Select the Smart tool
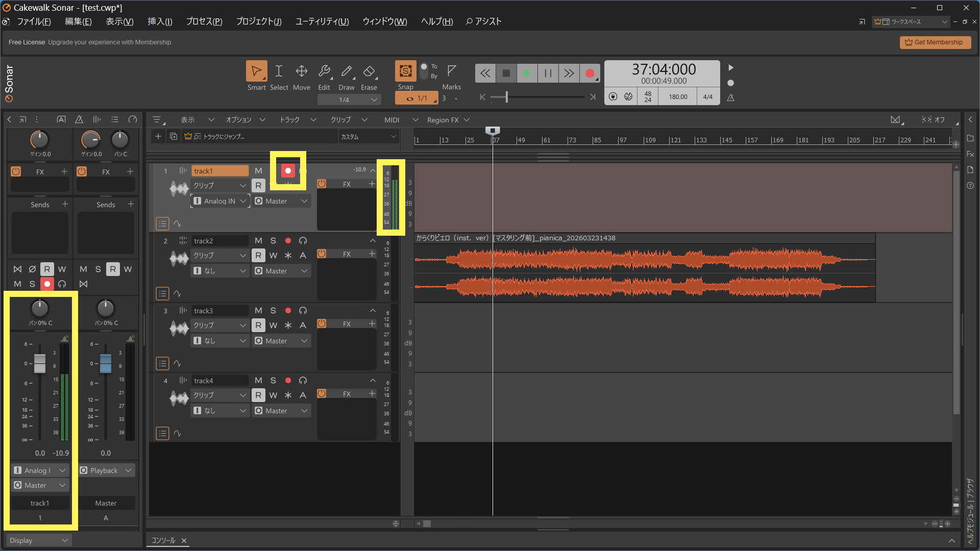This screenshot has height=551, width=980. (x=256, y=71)
